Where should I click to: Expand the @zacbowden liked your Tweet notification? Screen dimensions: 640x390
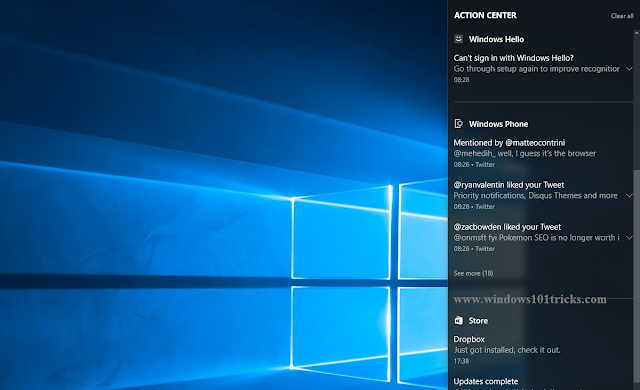(x=629, y=237)
